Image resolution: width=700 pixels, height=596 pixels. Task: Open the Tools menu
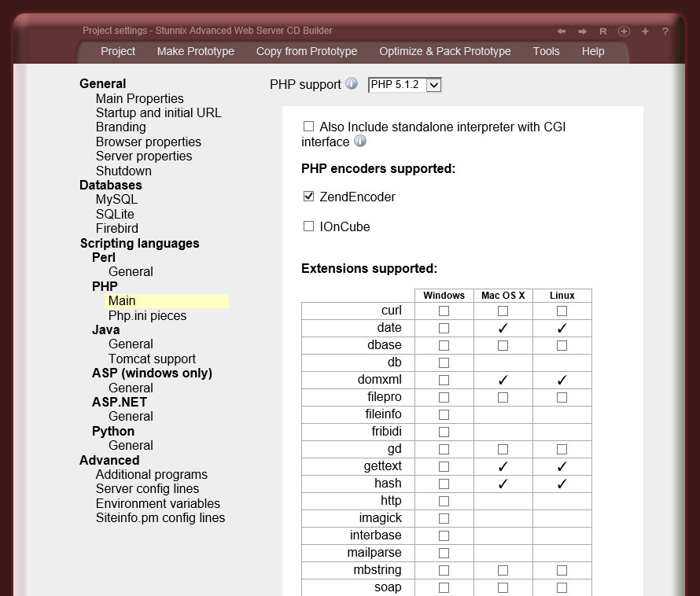click(546, 51)
